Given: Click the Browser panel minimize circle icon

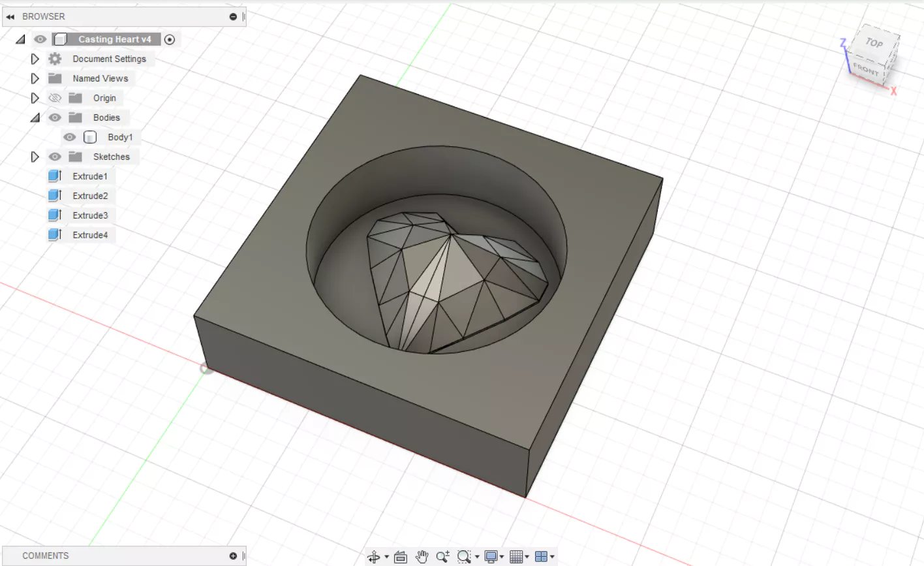Looking at the screenshot, I should [x=233, y=16].
